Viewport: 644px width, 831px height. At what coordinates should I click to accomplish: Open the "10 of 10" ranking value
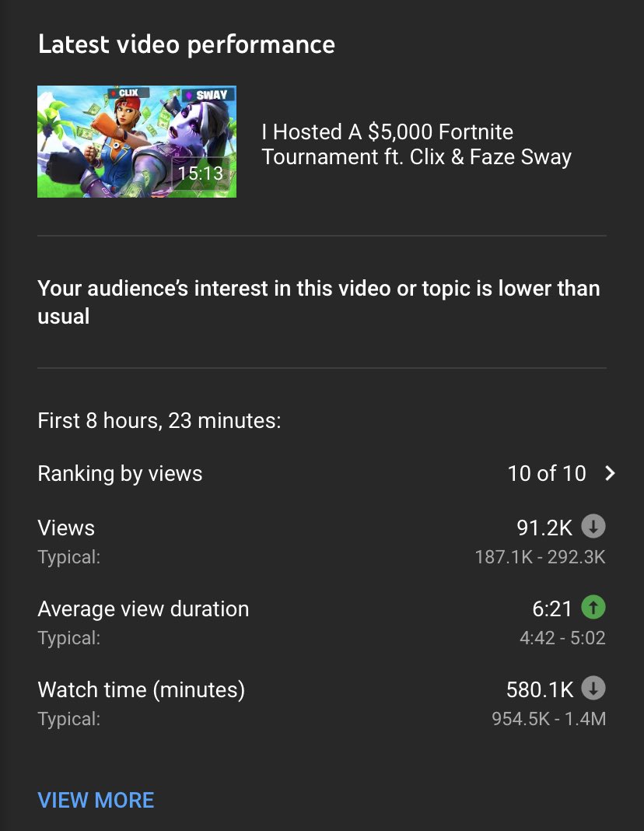pyautogui.click(x=546, y=473)
